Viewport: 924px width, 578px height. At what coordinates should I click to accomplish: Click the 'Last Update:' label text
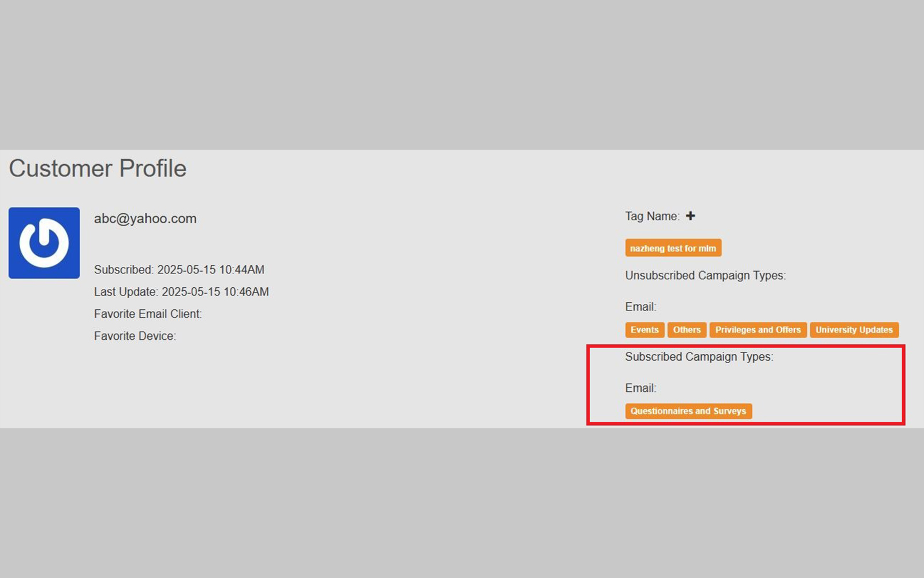(x=125, y=292)
